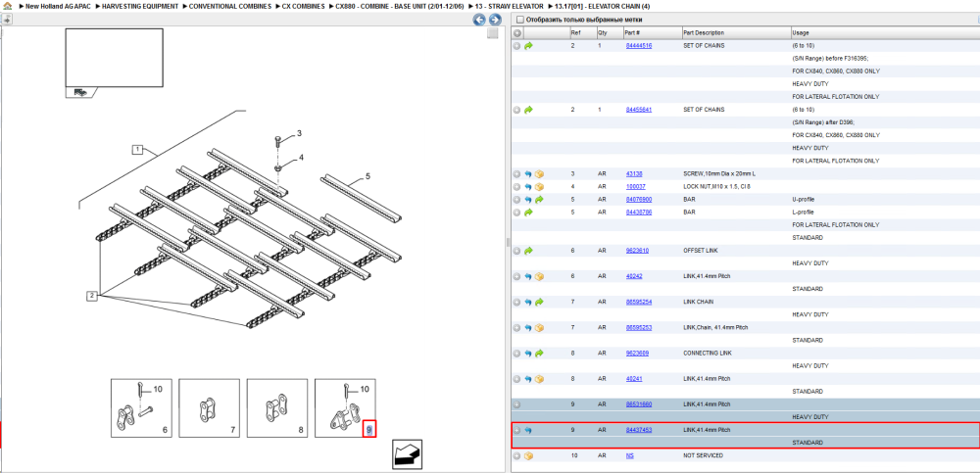
Task: Click green arrow icon for part 84444516
Action: point(528,46)
